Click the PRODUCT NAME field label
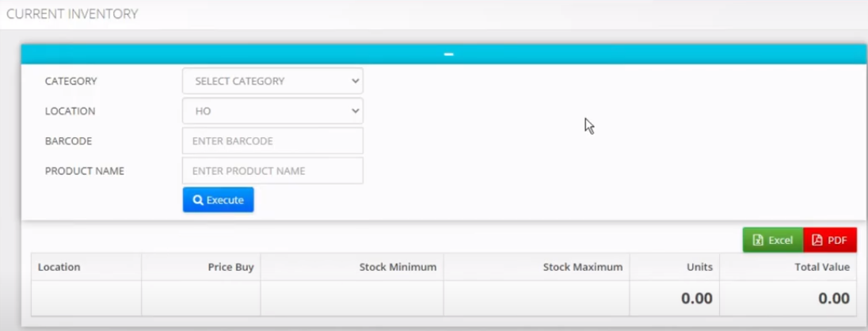The height and width of the screenshot is (331, 868). point(85,170)
